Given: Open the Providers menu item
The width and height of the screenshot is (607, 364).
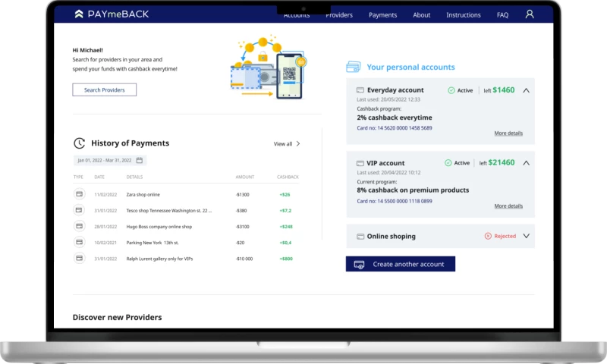Looking at the screenshot, I should tap(339, 15).
